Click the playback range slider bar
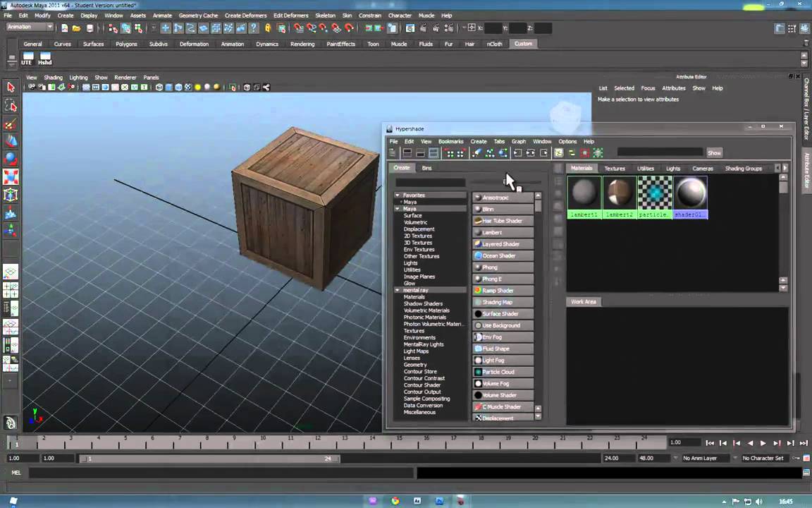Screen dimensions: 812x508 [x=209, y=459]
